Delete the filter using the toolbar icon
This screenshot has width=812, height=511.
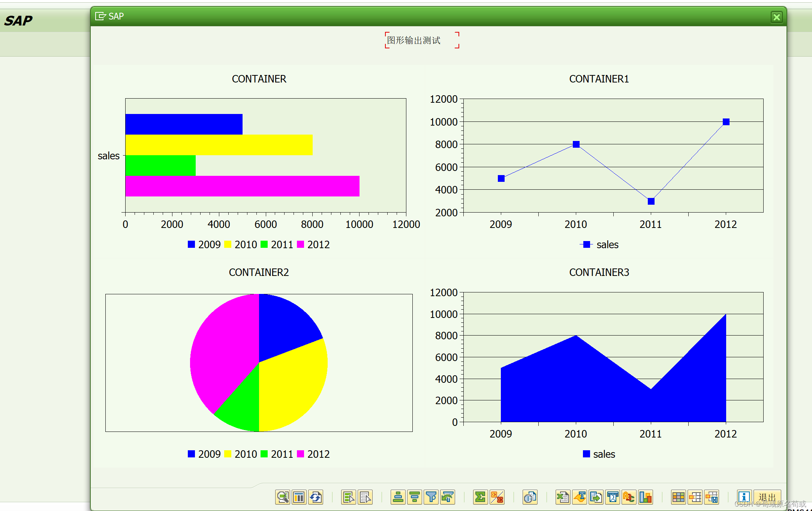click(448, 498)
